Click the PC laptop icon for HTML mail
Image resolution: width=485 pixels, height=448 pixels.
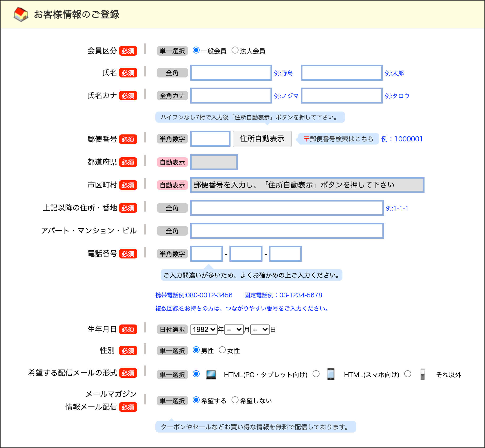coord(211,375)
